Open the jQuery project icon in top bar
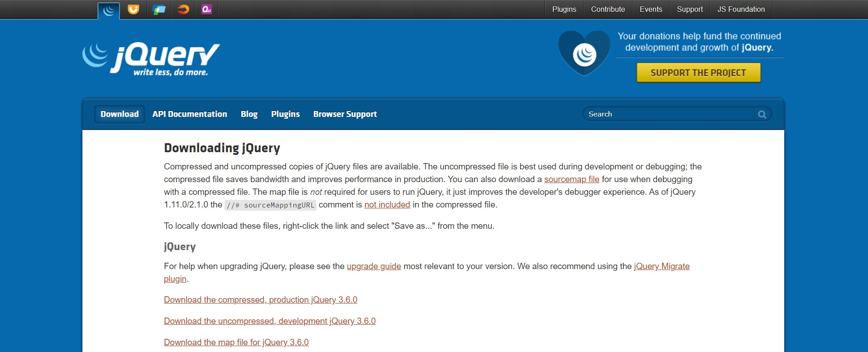Image resolution: width=868 pixels, height=352 pixels. tap(109, 10)
